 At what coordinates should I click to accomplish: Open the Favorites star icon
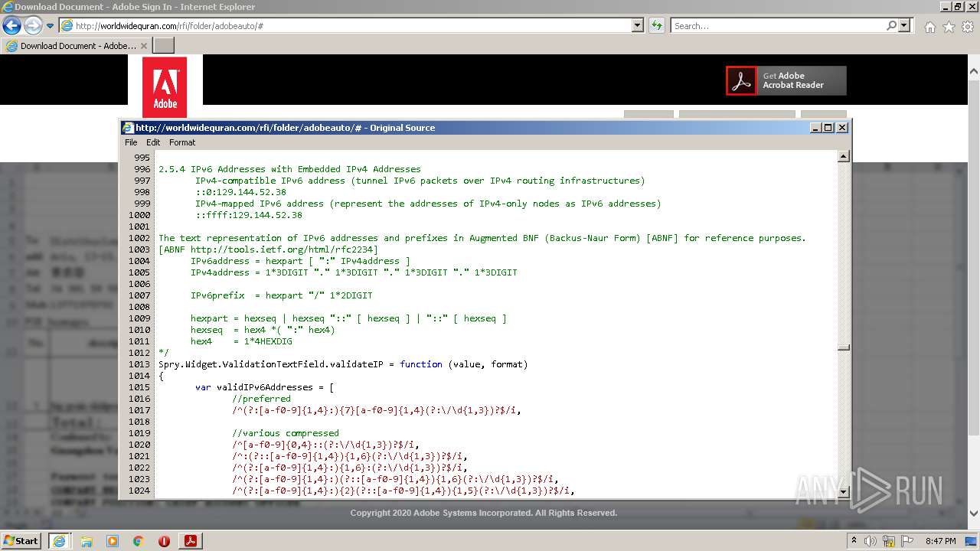pyautogui.click(x=949, y=27)
